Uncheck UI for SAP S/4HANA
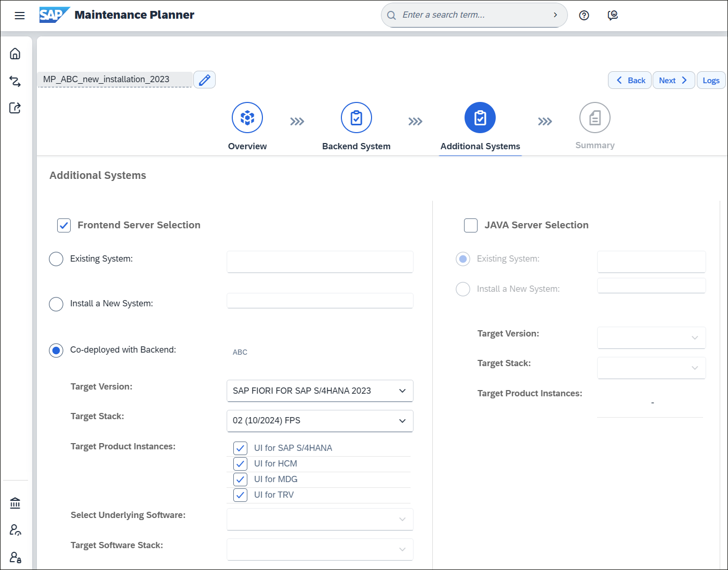The width and height of the screenshot is (728, 570). (240, 448)
